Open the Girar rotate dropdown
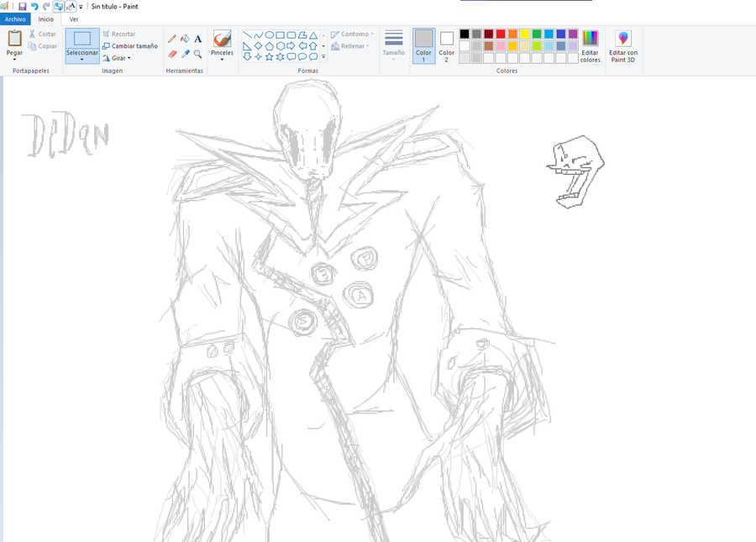 (117, 58)
